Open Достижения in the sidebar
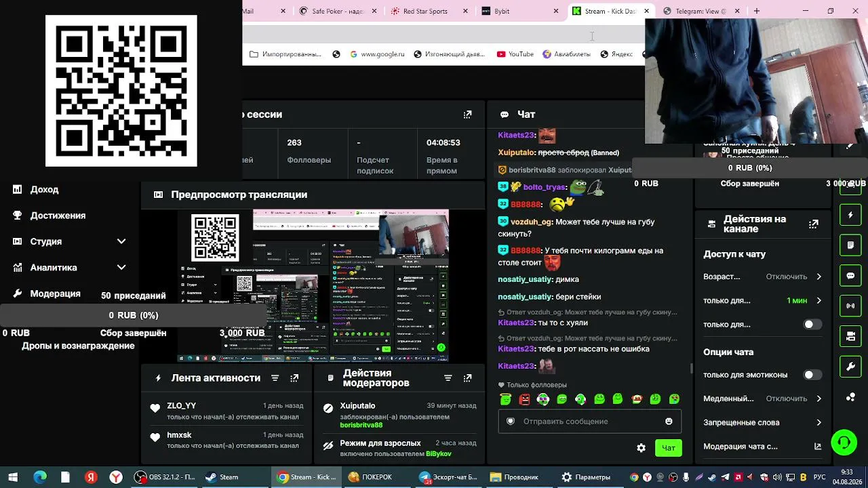 [58, 216]
